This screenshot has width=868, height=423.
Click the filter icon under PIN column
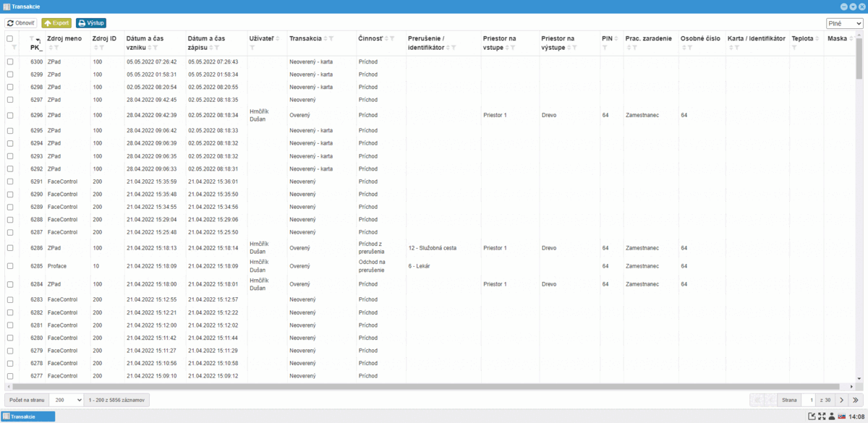click(x=605, y=48)
